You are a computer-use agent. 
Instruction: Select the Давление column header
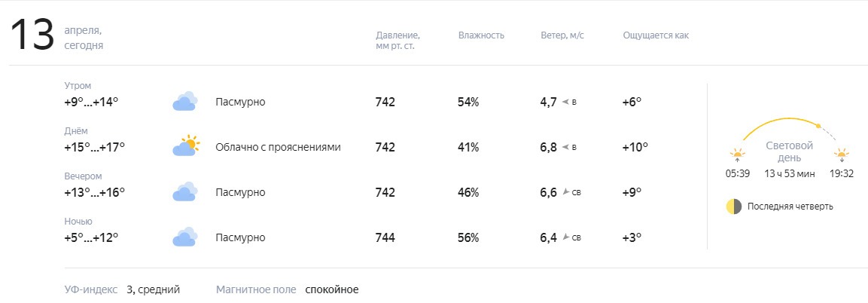397,41
